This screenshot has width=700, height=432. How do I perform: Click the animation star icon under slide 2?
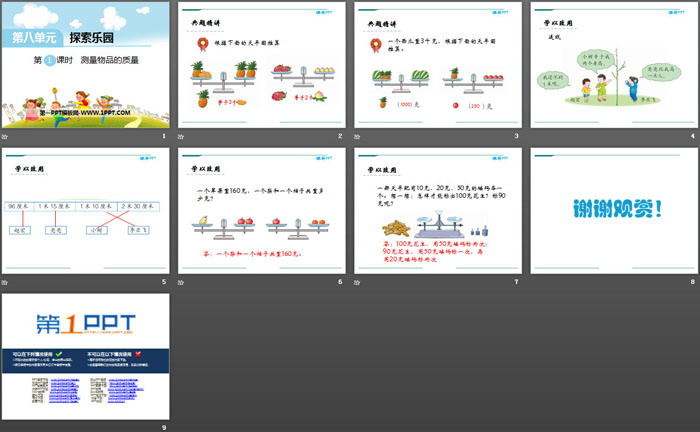pyautogui.click(x=181, y=136)
